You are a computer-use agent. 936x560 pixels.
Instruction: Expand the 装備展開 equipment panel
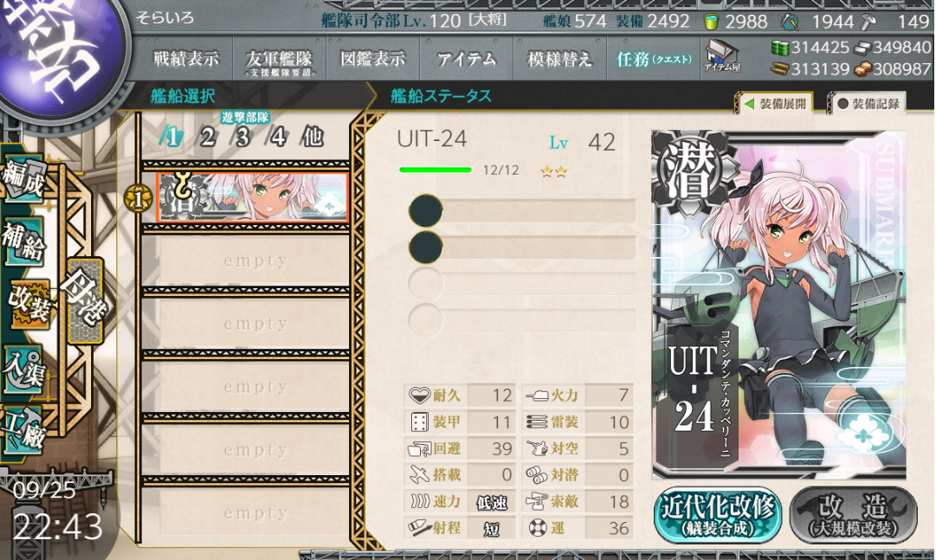pyautogui.click(x=776, y=104)
